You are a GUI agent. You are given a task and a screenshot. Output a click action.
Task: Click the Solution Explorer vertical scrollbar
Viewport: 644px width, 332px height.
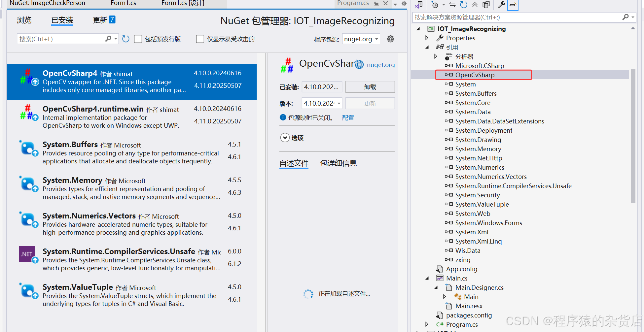pyautogui.click(x=633, y=136)
